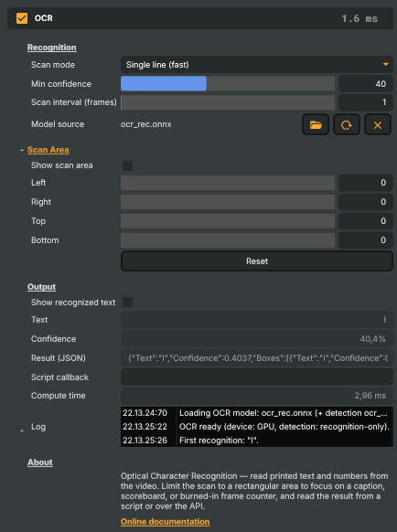Click the Min confidence slider bar
This screenshot has width=397, height=532.
228,83
